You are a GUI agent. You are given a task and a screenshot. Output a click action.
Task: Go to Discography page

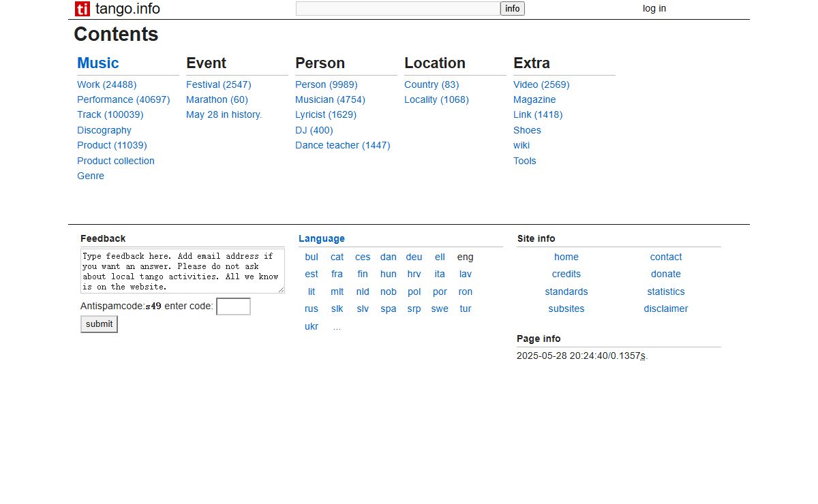[104, 130]
